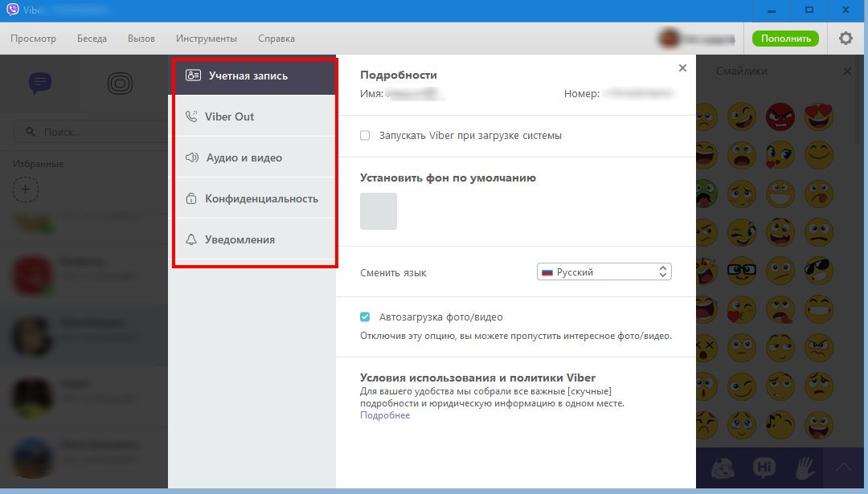Screen dimensions: 868x494
Task: Pick the sunglasses emoji
Action: [x=819, y=269]
